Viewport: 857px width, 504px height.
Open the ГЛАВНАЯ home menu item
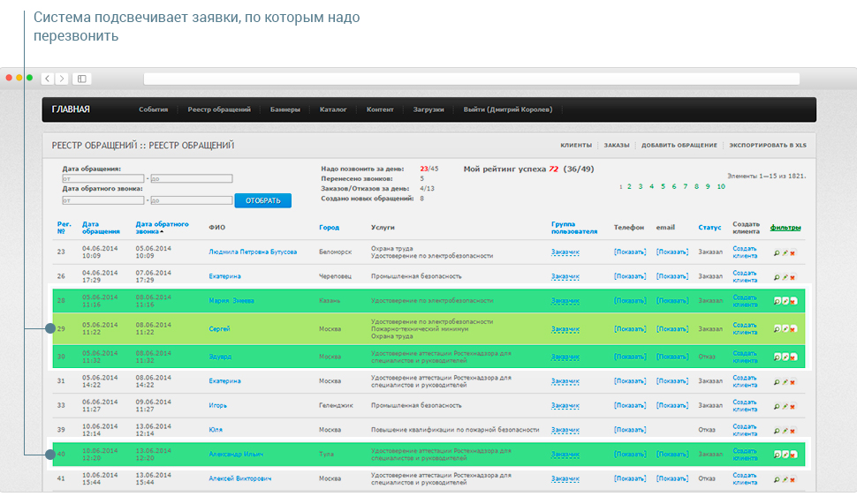coord(71,109)
